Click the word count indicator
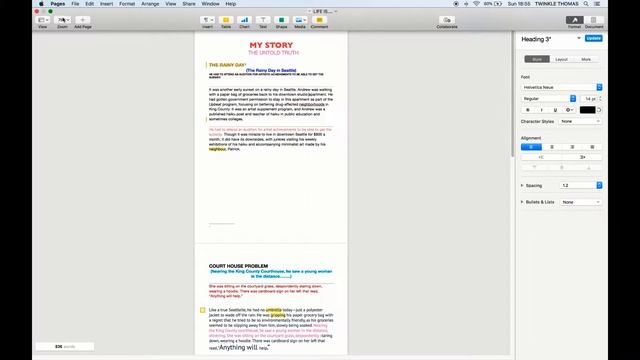 pos(65,347)
